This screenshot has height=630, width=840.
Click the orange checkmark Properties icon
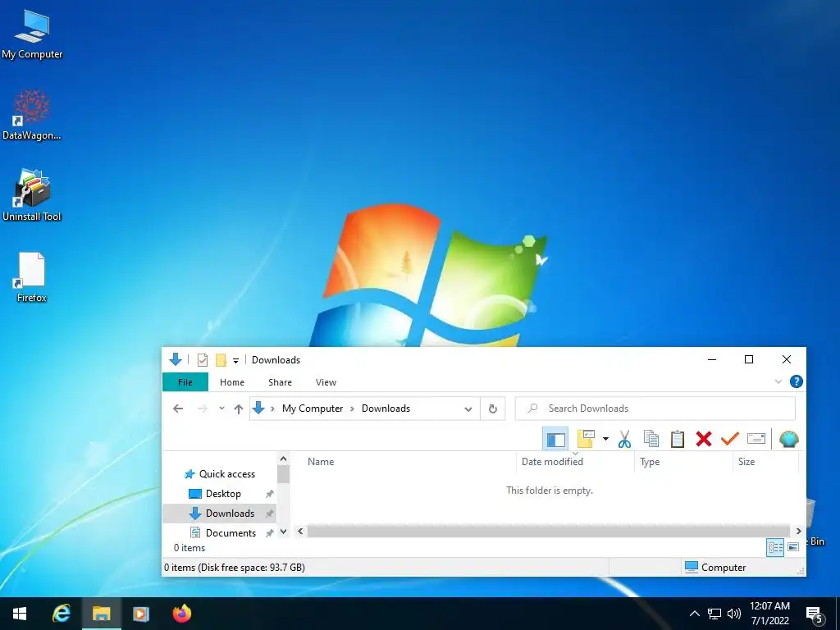pyautogui.click(x=729, y=439)
